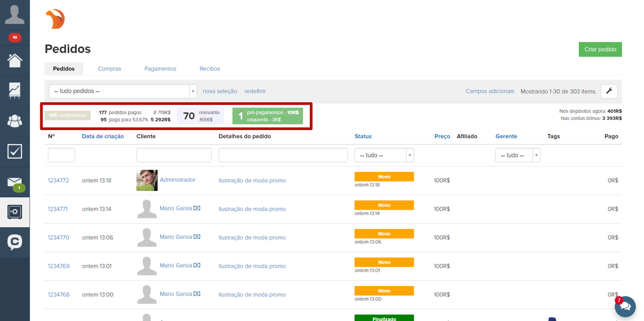Image resolution: width=644 pixels, height=321 pixels.
Task: Open the analytics chart icon in sidebar
Action: (x=15, y=90)
